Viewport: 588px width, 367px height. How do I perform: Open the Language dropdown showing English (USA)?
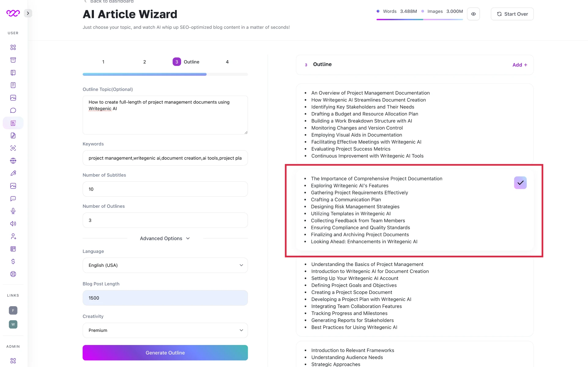click(x=165, y=265)
